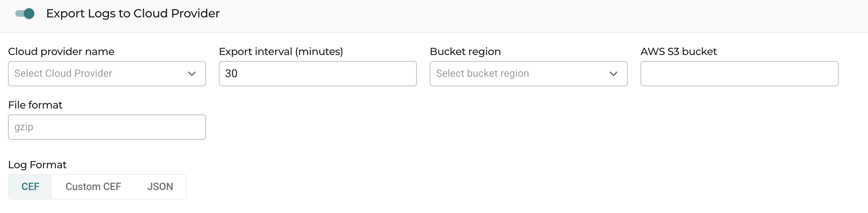Open the Select Cloud Provider combo box
Screen dimensions: 868x213
coord(107,74)
